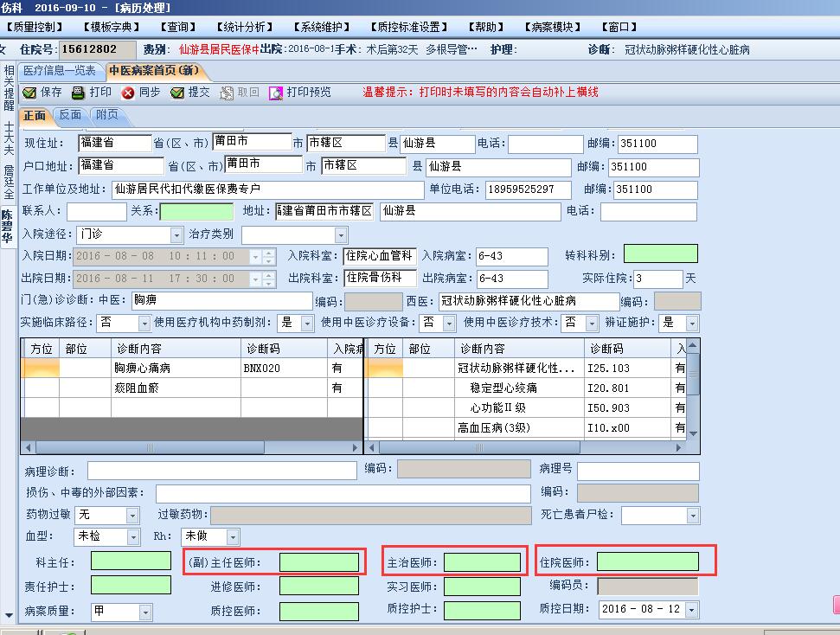Expand the 药物过敏 dropdown

(133, 516)
